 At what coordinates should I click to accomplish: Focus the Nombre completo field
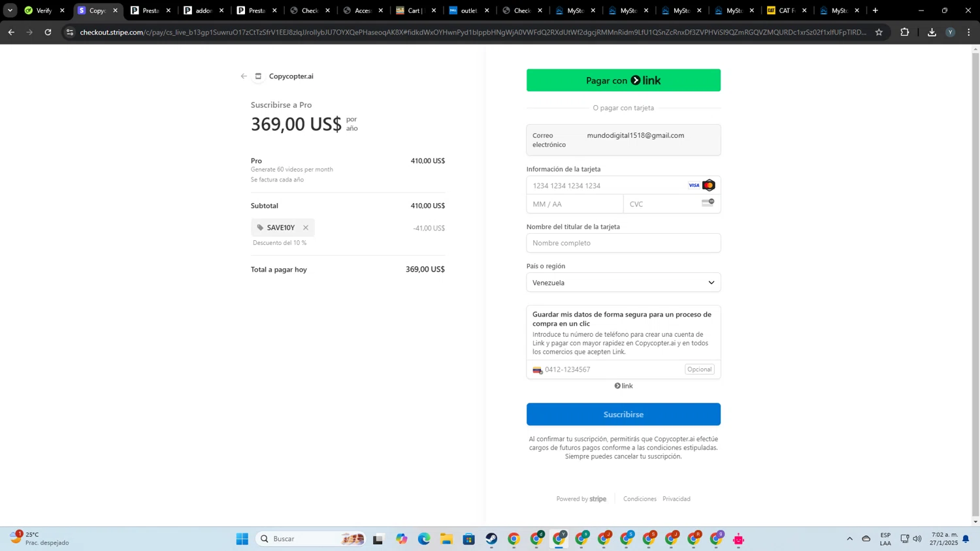[623, 243]
